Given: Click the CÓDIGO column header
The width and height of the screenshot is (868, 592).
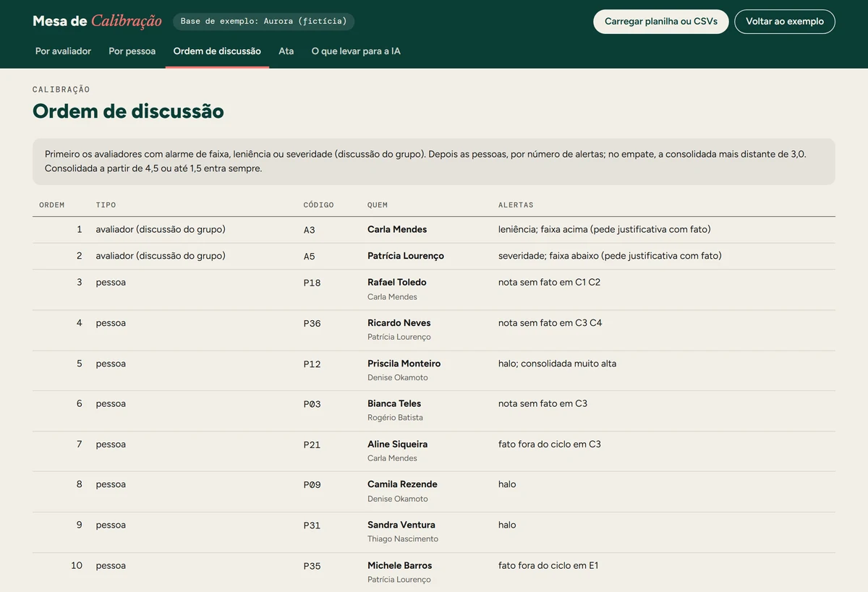Looking at the screenshot, I should pyautogui.click(x=319, y=205).
